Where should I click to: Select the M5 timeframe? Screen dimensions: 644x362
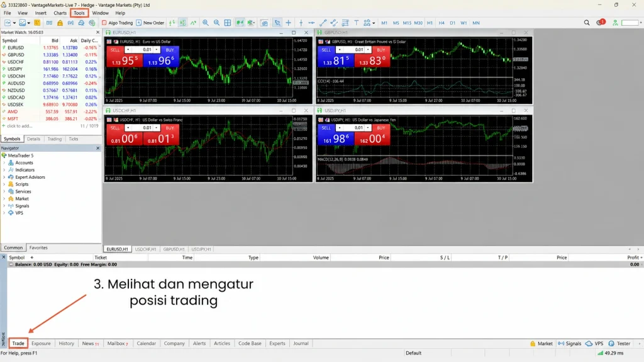(x=396, y=23)
